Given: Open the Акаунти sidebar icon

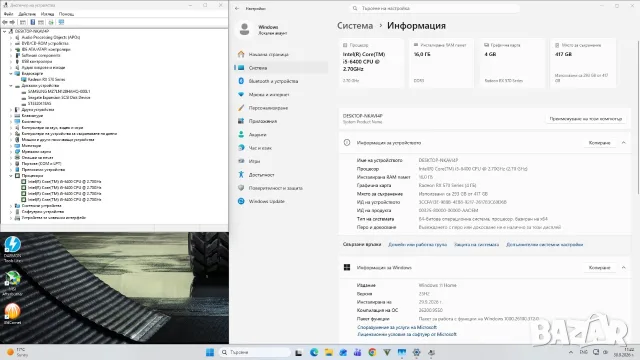Looking at the screenshot, I should click(241, 134).
